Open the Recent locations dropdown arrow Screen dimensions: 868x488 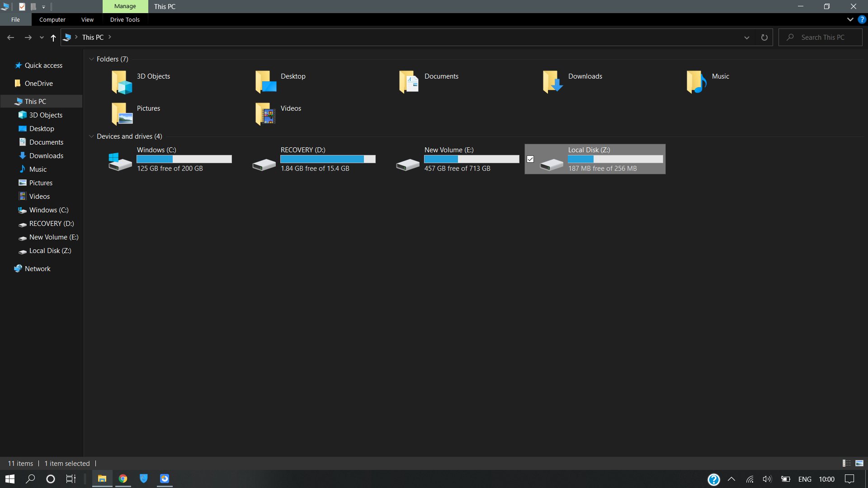[42, 38]
